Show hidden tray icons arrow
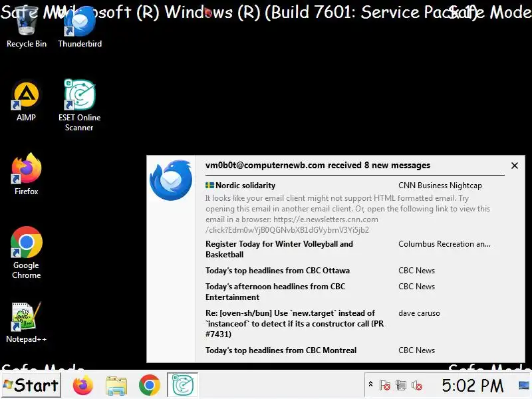 (370, 384)
